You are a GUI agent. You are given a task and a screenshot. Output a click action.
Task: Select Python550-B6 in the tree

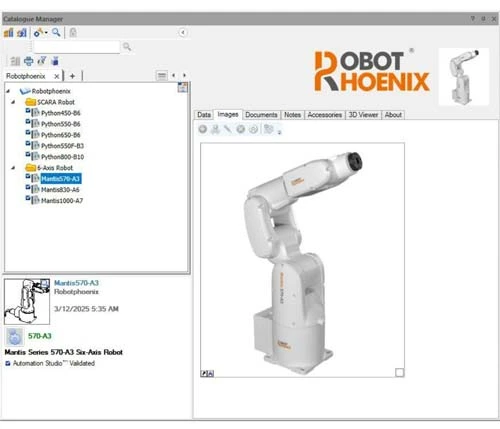click(61, 124)
